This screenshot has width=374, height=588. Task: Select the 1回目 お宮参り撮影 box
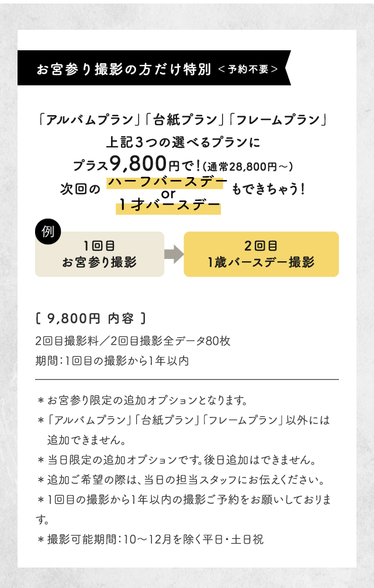[x=100, y=254]
